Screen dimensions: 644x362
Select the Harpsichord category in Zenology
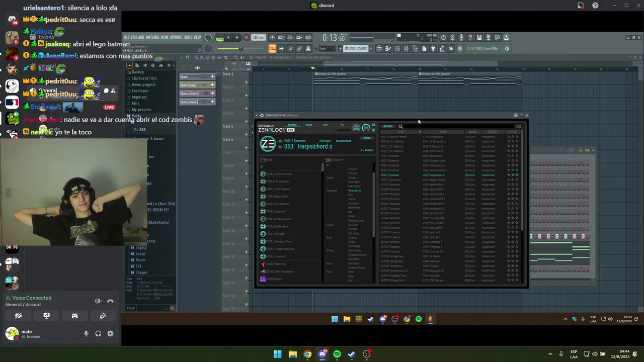click(x=355, y=191)
